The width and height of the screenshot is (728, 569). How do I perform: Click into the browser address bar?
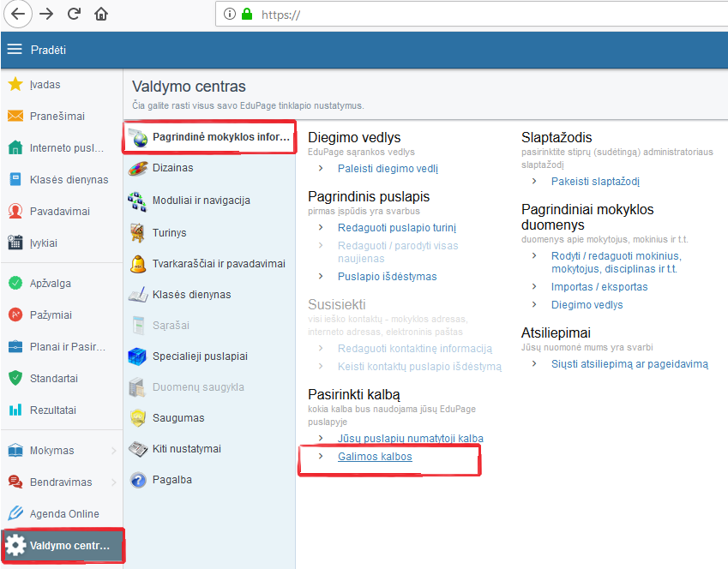point(472,14)
